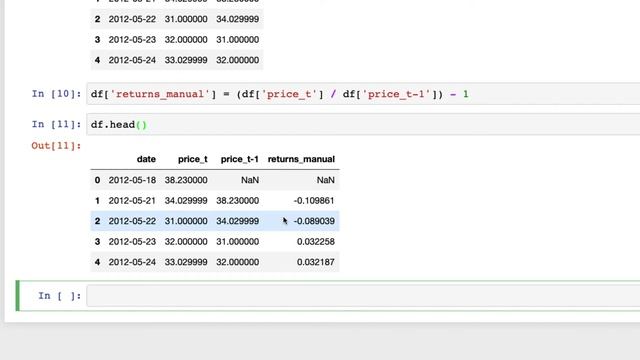This screenshot has height=360, width=640.
Task: Click 2012-05-23 date in the Out[11] table
Action: tap(132, 242)
